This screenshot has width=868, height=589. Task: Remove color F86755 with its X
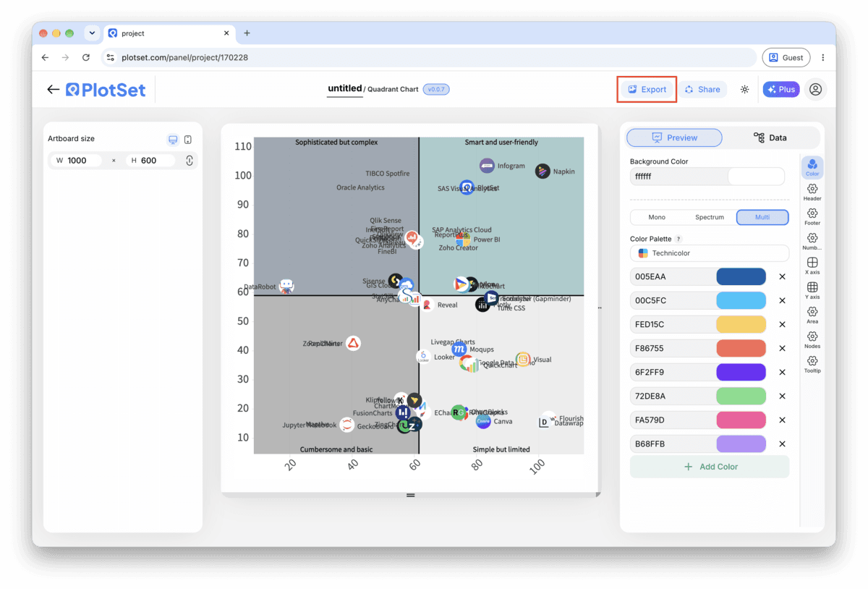point(782,348)
